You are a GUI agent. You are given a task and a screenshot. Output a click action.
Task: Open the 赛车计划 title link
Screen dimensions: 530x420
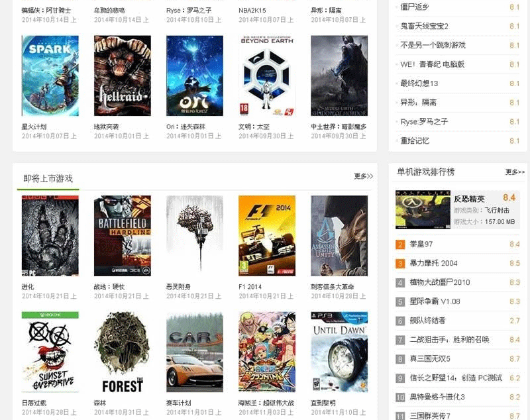coord(178,403)
